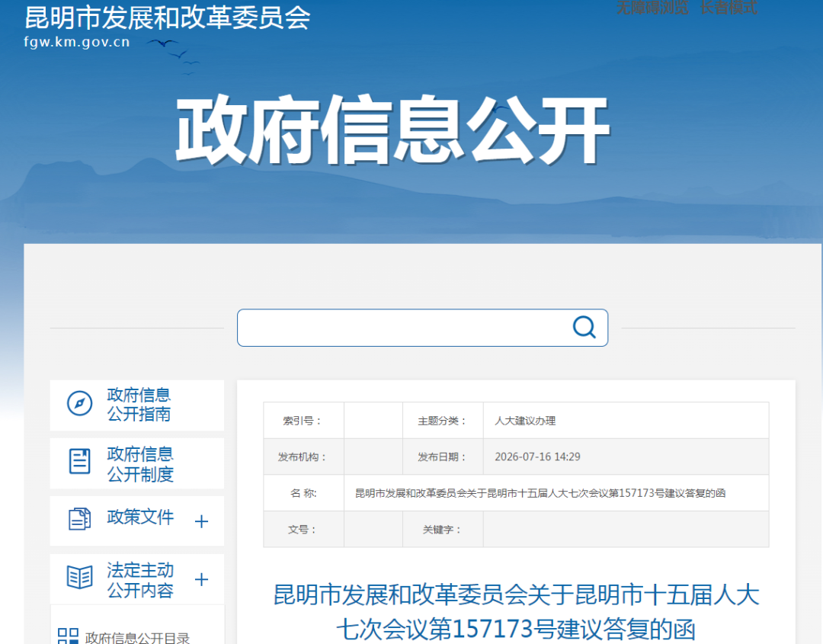The image size is (823, 644).
Task: Click the open book icon for 法定主动公开内容
Action: pos(80,578)
